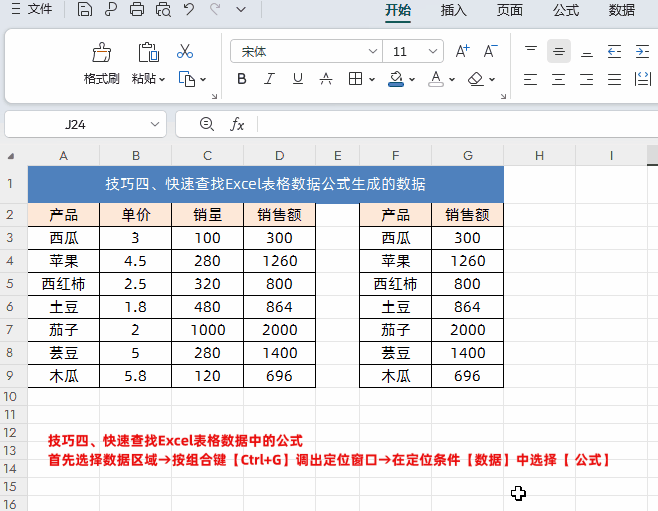Apply the font color A
This screenshot has height=511, width=658.
pyautogui.click(x=436, y=79)
